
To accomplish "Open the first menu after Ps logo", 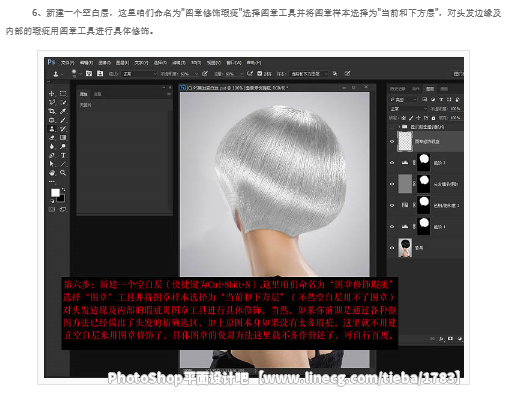I will point(67,63).
